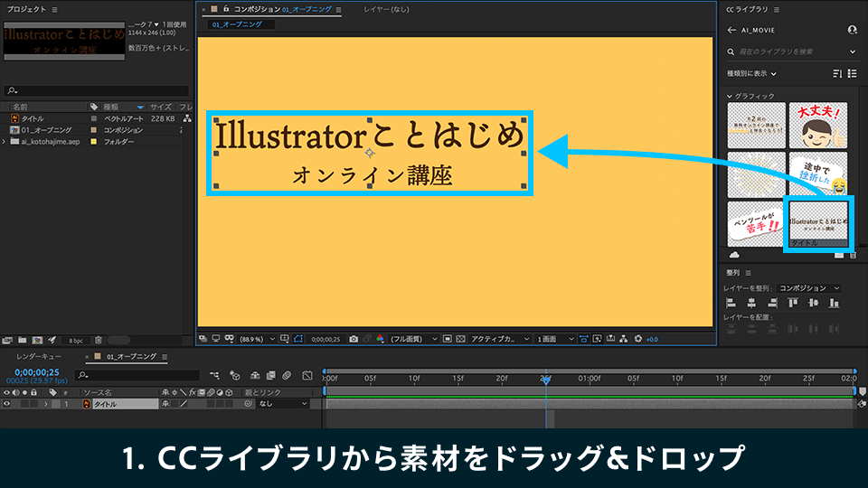
Task: Click the project panel search field
Action: click(97, 90)
